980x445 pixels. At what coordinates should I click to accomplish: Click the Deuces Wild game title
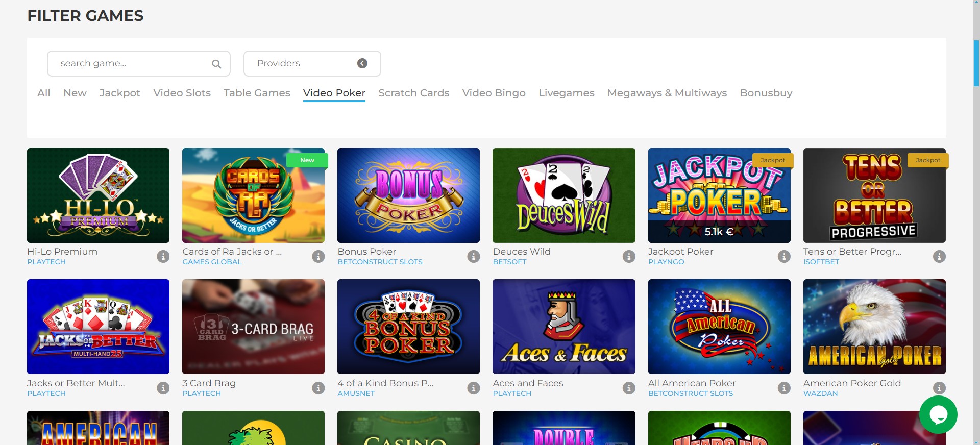click(x=522, y=251)
